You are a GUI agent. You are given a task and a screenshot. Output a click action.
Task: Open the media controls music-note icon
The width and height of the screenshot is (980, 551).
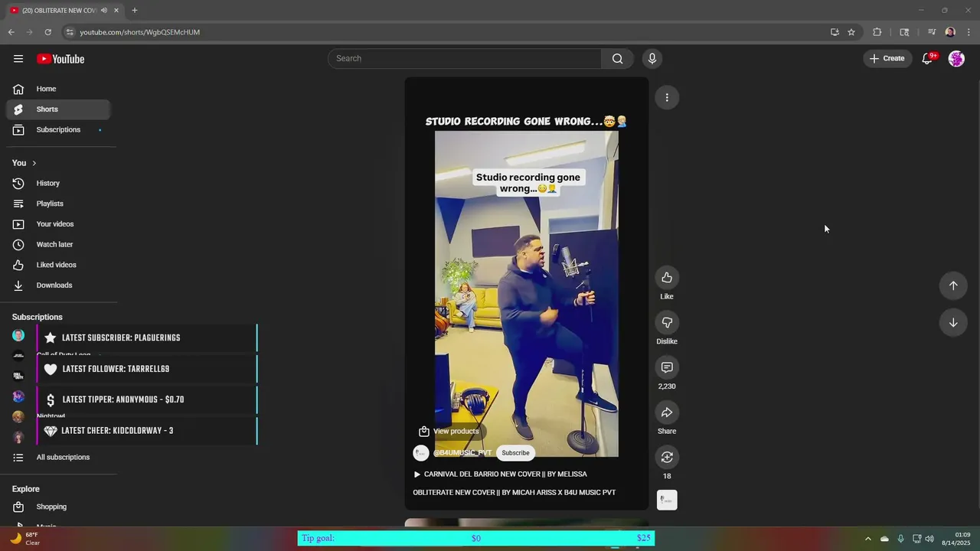pos(932,32)
